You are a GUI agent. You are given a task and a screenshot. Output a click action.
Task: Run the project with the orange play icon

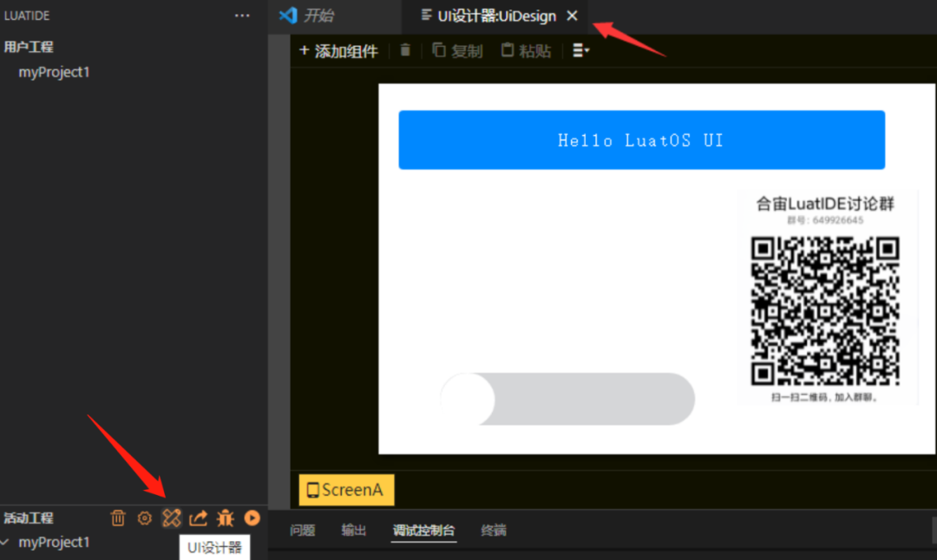point(252,518)
